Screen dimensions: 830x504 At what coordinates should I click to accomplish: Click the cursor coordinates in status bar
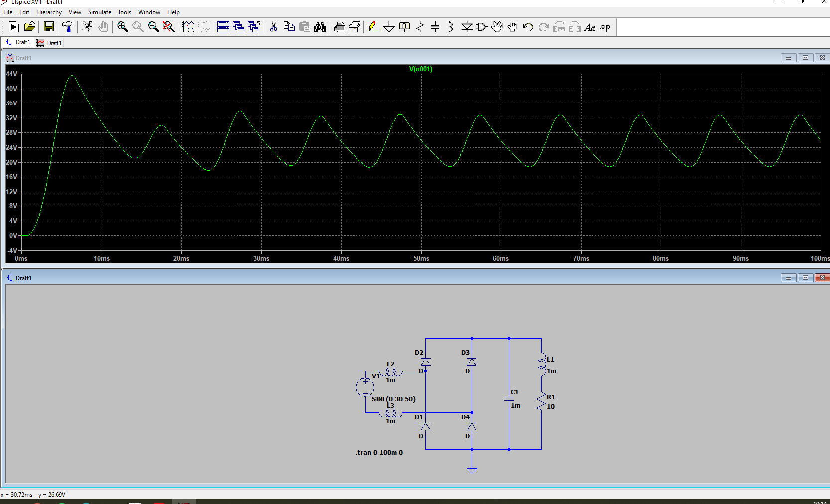click(x=33, y=495)
